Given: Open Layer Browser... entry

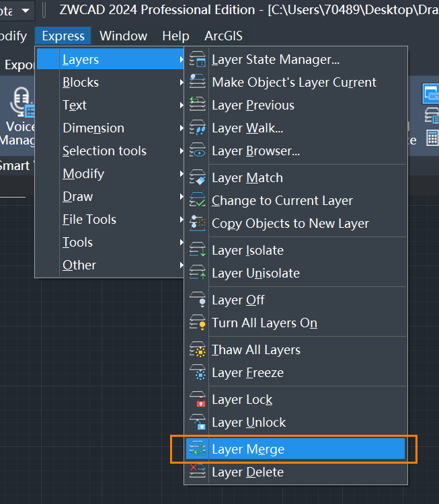Looking at the screenshot, I should (296, 151).
